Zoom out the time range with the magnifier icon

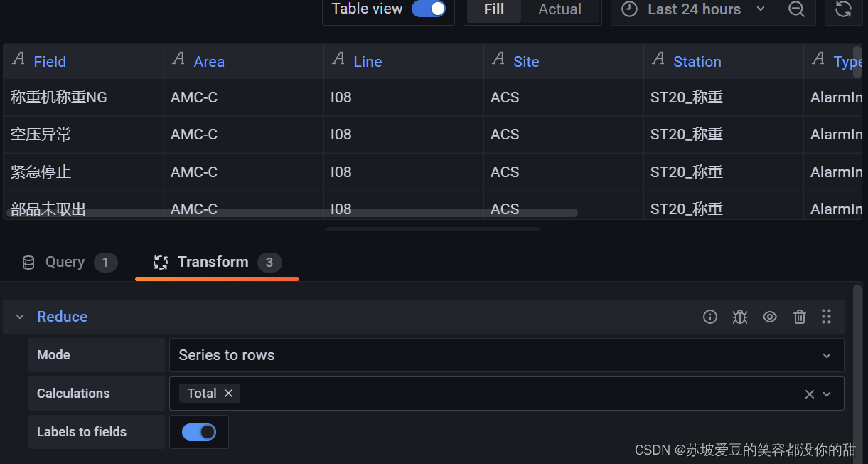pos(796,10)
